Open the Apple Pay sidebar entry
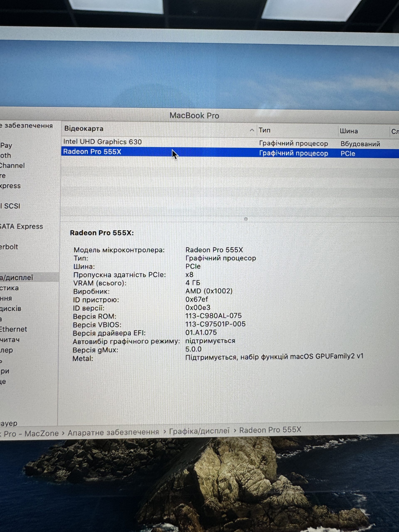 [x=6, y=145]
